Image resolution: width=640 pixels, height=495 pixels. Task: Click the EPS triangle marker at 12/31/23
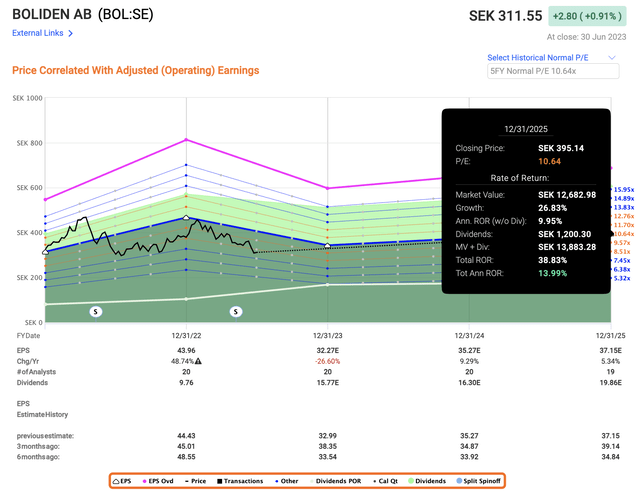[x=327, y=245]
